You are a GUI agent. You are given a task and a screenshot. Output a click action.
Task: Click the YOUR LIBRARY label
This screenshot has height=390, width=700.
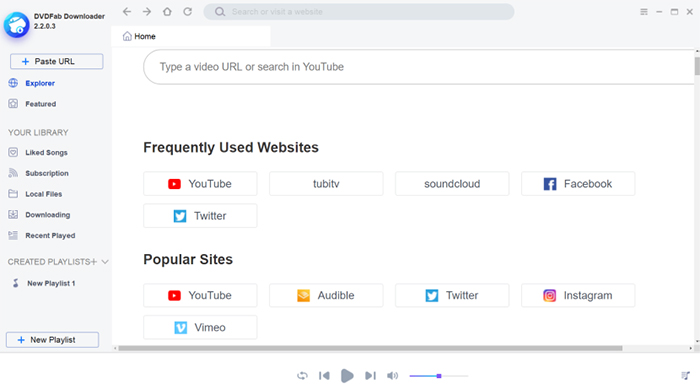38,133
